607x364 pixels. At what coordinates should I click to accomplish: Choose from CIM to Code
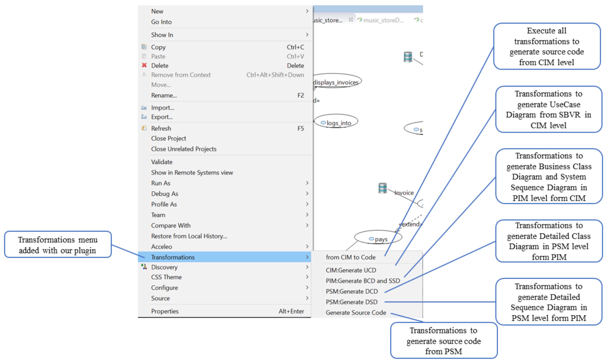(350, 257)
